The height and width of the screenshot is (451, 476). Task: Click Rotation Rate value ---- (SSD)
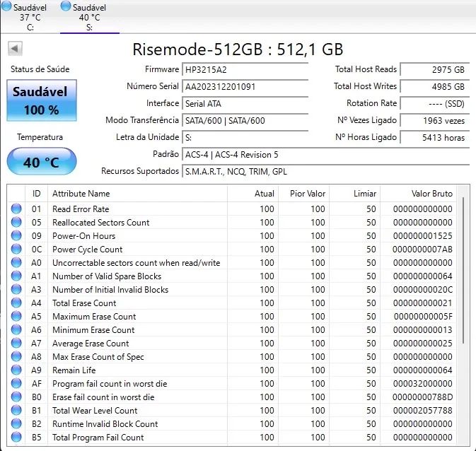click(x=435, y=104)
